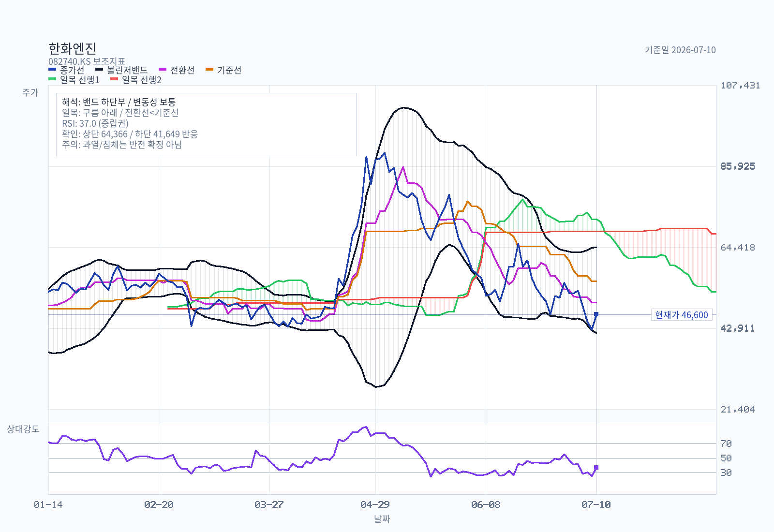774x532 pixels.
Task: Toggle the 일목 선행1 legend entry
Action: coord(74,80)
